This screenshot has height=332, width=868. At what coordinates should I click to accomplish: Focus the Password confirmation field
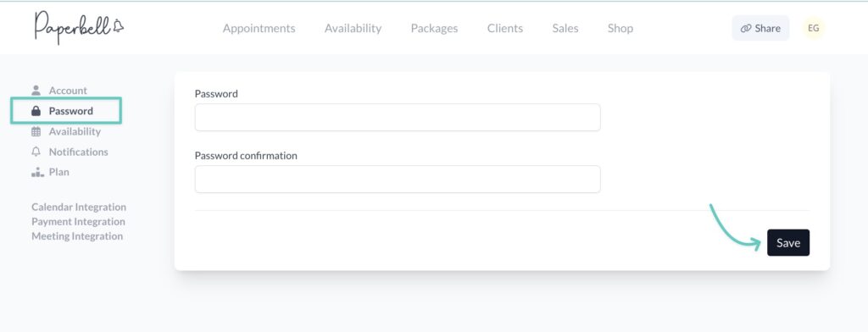click(x=398, y=180)
